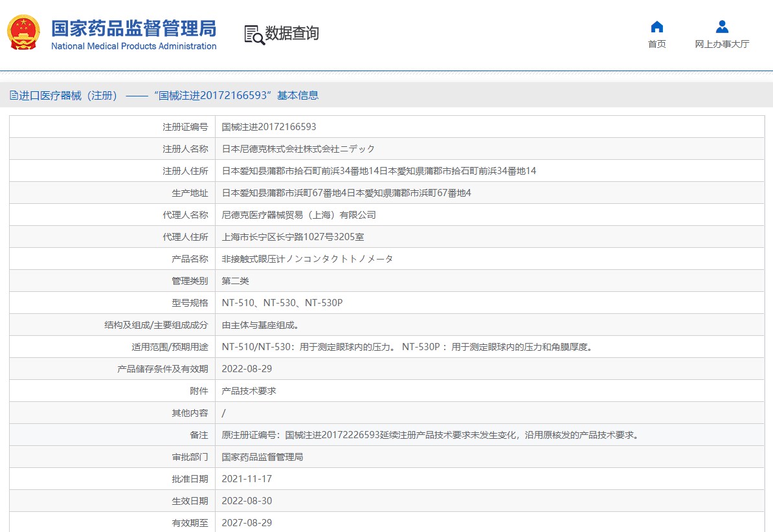Click the 型号规格 label cell

(x=113, y=303)
